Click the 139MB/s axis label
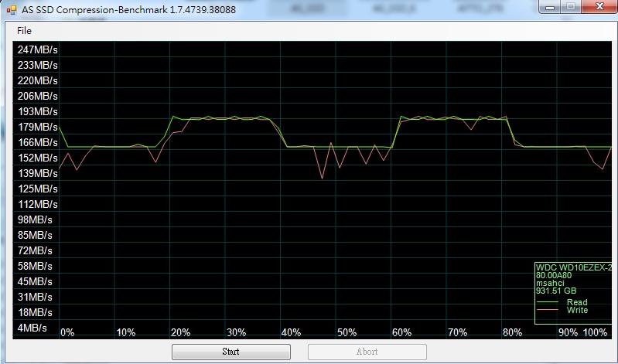 pyautogui.click(x=37, y=173)
